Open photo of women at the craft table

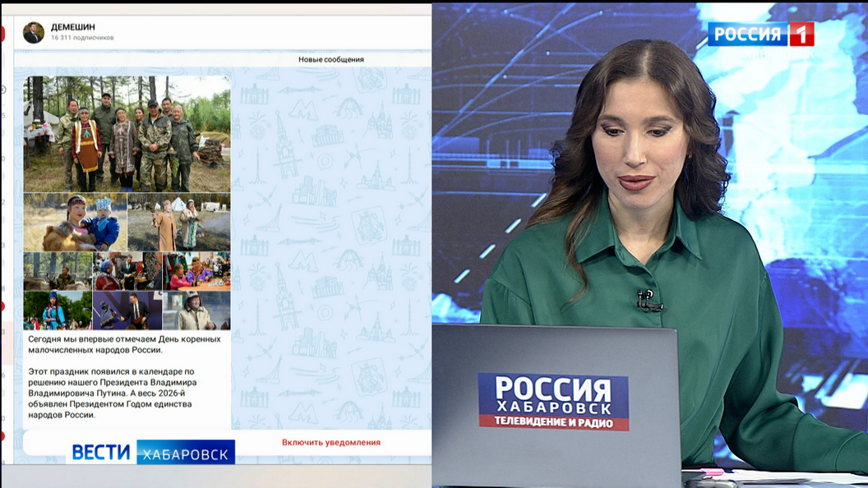(x=196, y=271)
